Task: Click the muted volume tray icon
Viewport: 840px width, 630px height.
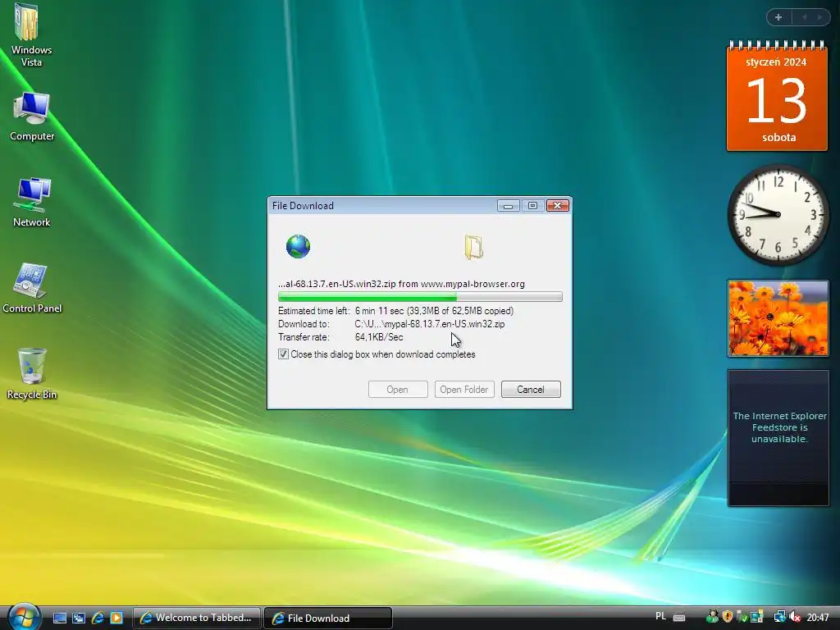Action: coord(794,617)
